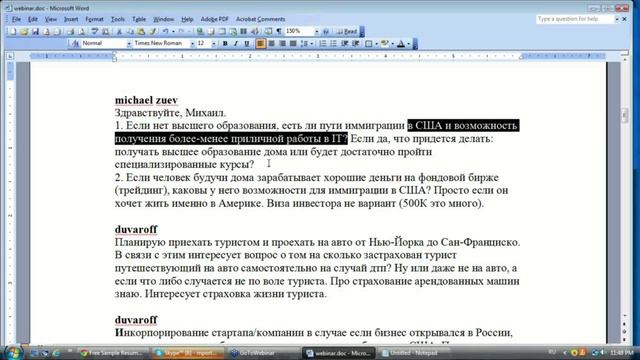Click the Numbering list icon

click(323, 43)
